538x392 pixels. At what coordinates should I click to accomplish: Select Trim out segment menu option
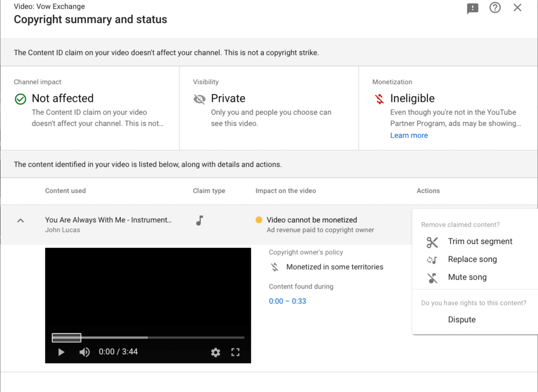[x=480, y=242]
